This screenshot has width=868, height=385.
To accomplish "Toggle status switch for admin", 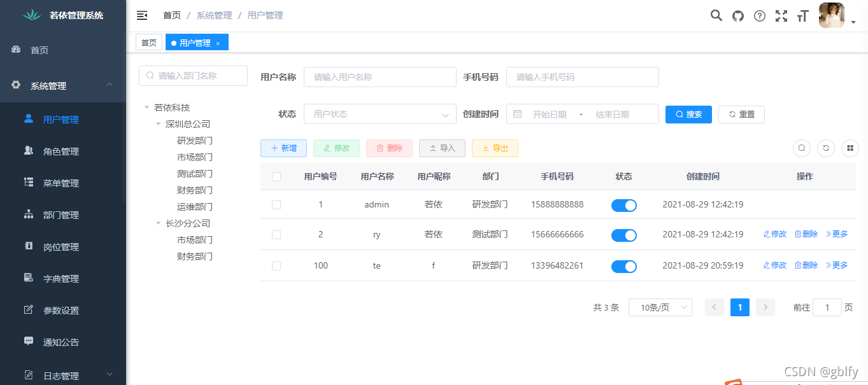I will (624, 205).
